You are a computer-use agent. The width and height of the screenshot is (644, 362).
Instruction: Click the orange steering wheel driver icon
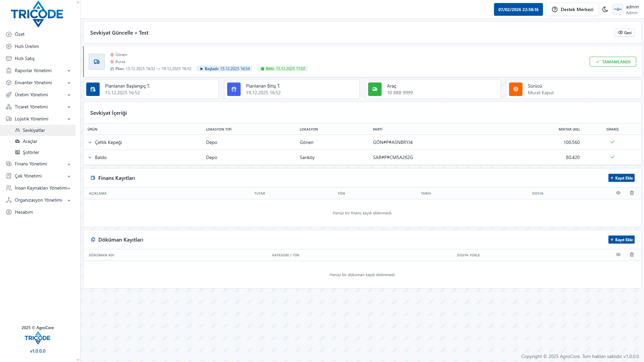[516, 89]
